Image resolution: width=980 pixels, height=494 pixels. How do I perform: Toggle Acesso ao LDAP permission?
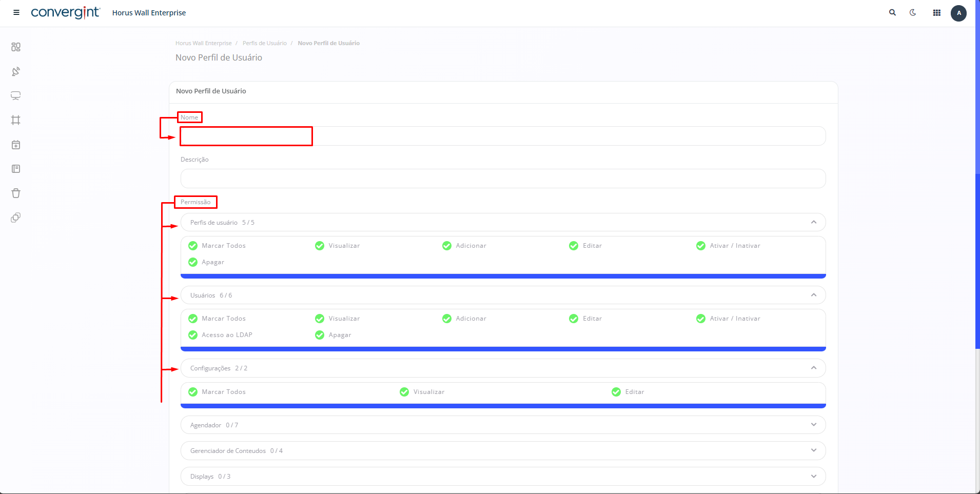coord(193,335)
